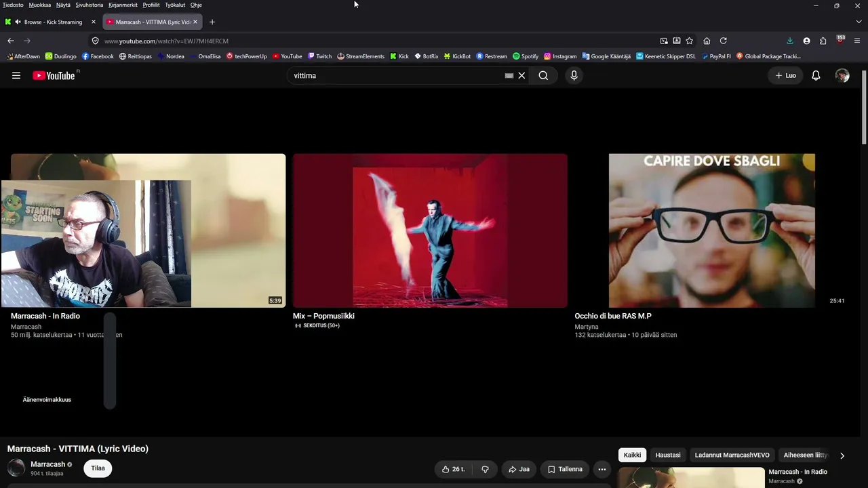Click the site security shield icon
Image resolution: width=868 pixels, height=488 pixels.
95,41
